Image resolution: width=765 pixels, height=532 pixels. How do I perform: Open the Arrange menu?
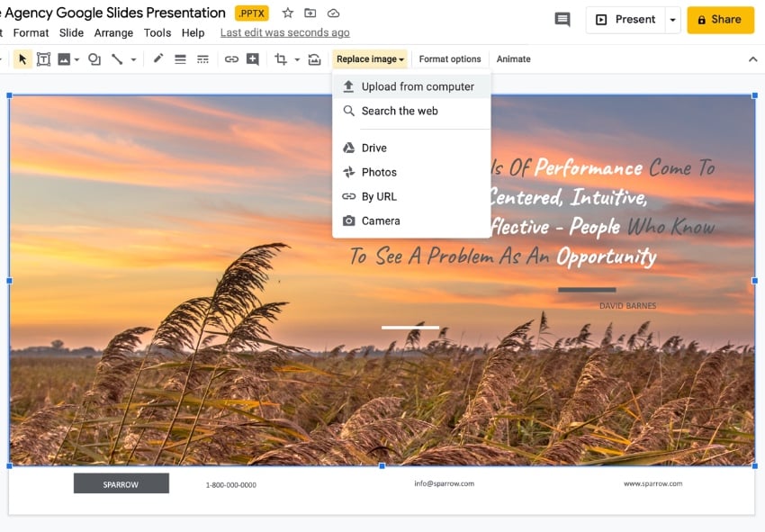pyautogui.click(x=113, y=33)
